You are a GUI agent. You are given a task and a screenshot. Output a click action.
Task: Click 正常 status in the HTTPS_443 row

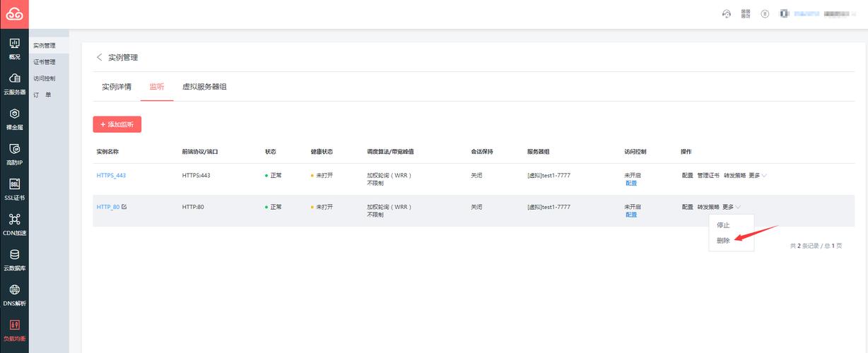pyautogui.click(x=274, y=175)
